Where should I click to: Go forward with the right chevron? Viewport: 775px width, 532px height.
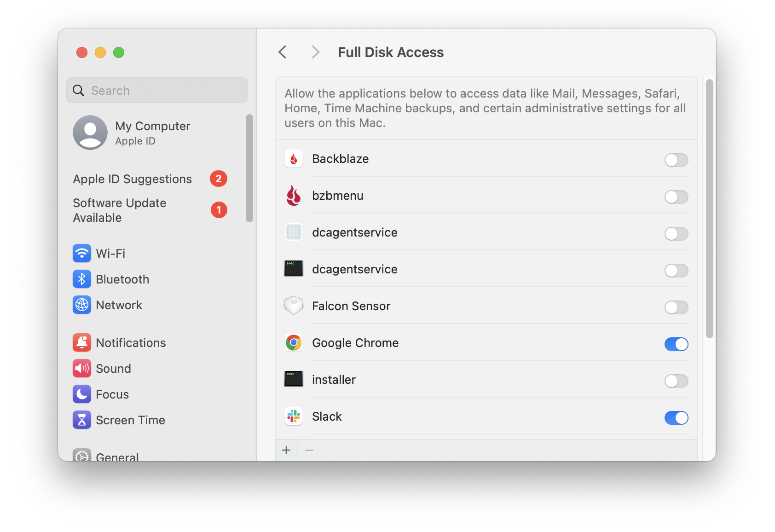tap(315, 52)
